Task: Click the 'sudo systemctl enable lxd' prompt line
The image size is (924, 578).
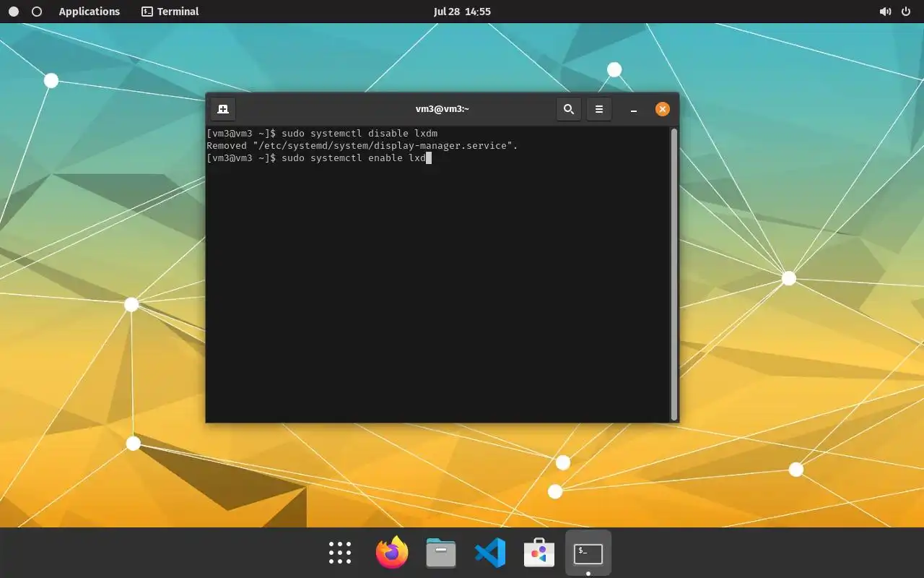Action: coord(319,158)
